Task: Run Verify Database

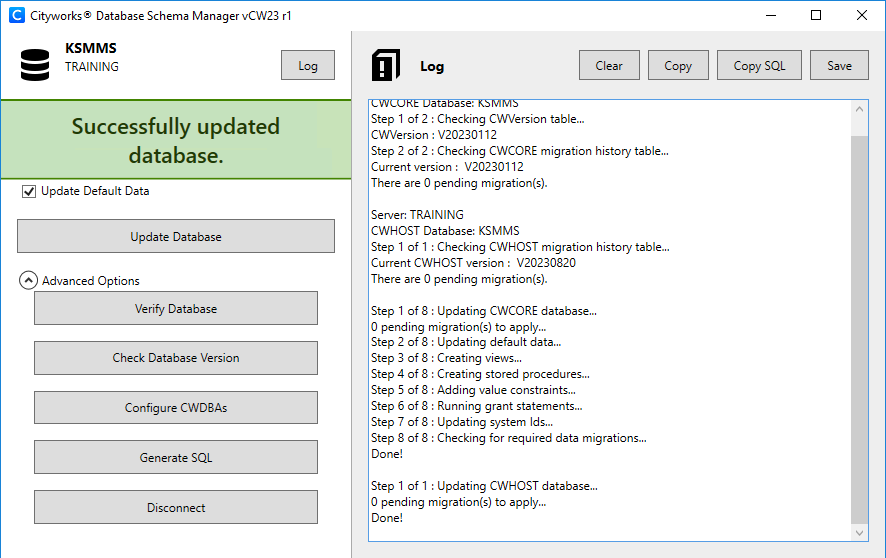Action: pyautogui.click(x=176, y=309)
